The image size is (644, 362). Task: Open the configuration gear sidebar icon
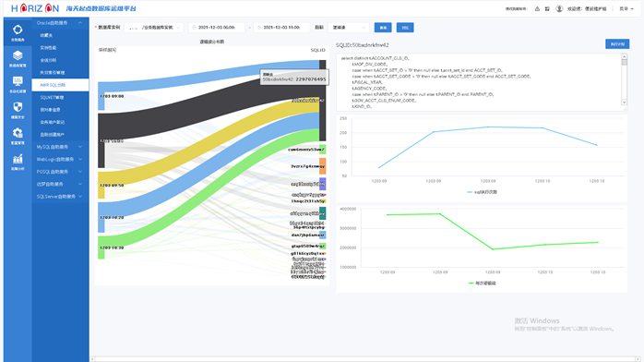18,133
